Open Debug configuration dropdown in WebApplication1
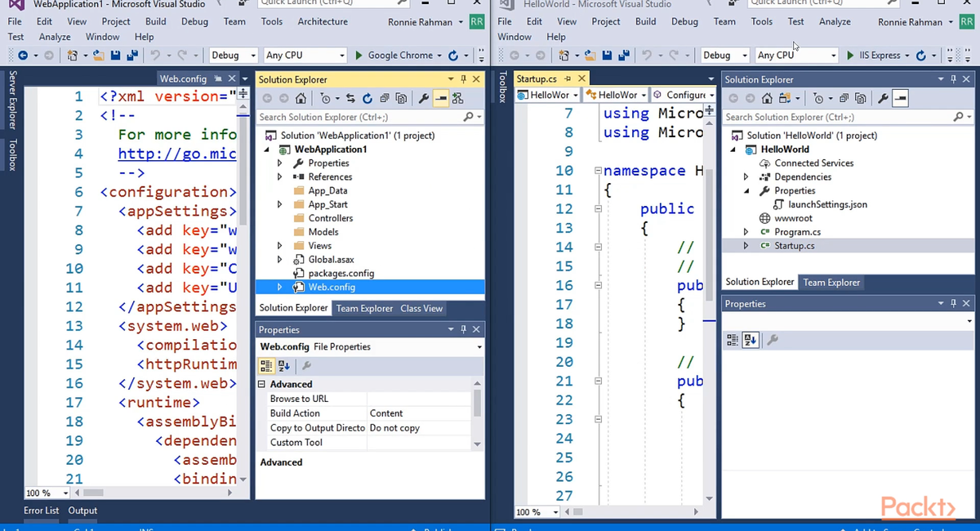Viewport: 980px width, 531px height. [234, 56]
